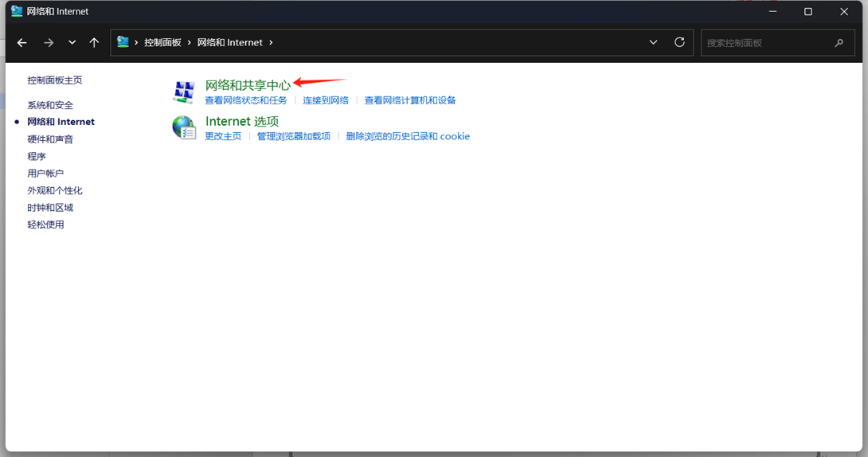The width and height of the screenshot is (868, 457).
Task: Click the control panel icon in address bar
Action: [x=123, y=42]
